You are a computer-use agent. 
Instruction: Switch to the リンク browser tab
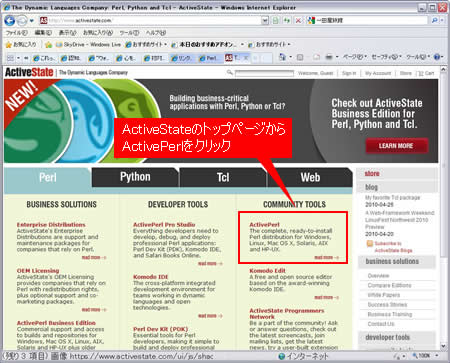coord(182,58)
